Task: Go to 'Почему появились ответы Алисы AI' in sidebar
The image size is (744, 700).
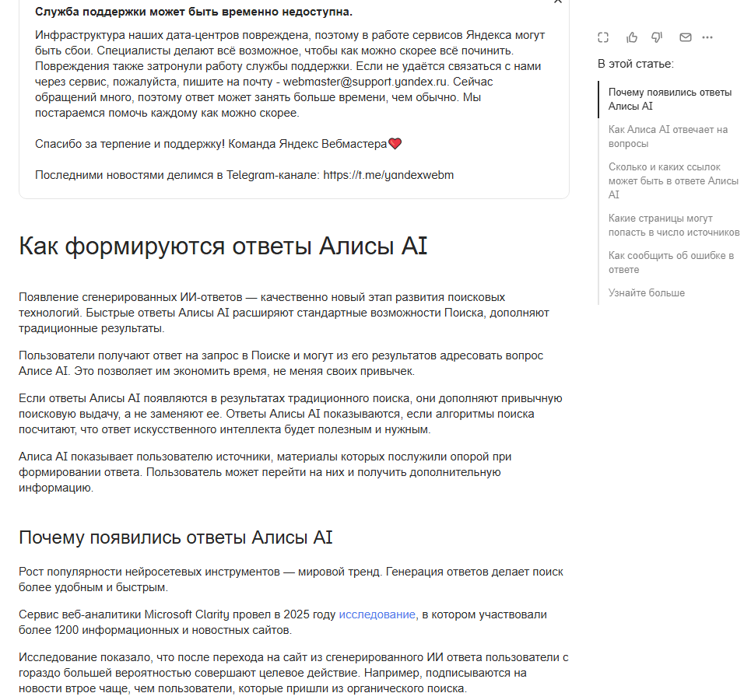Action: 670,99
